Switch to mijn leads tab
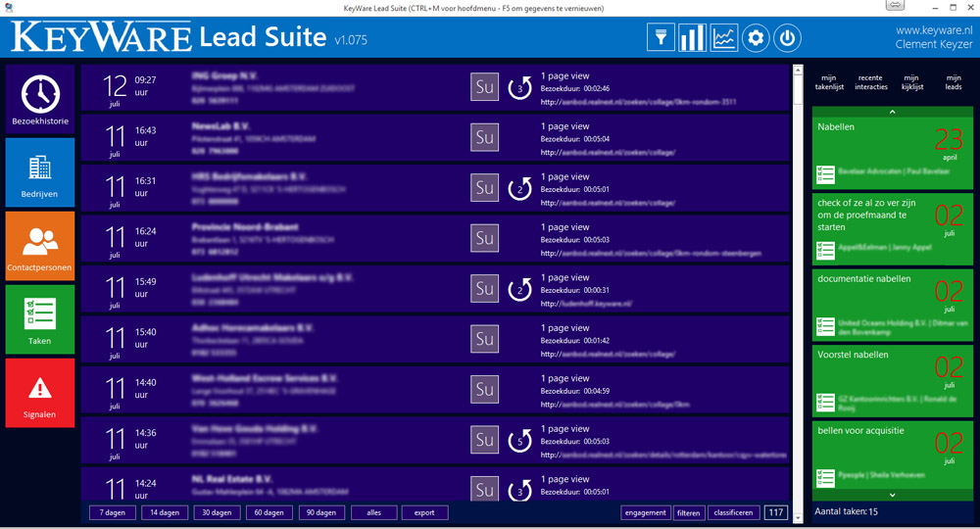The width and height of the screenshot is (980, 529). 954,82
